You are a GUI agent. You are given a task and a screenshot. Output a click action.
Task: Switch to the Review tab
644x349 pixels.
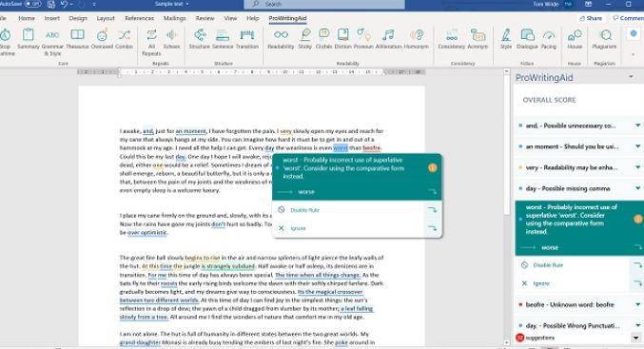205,18
